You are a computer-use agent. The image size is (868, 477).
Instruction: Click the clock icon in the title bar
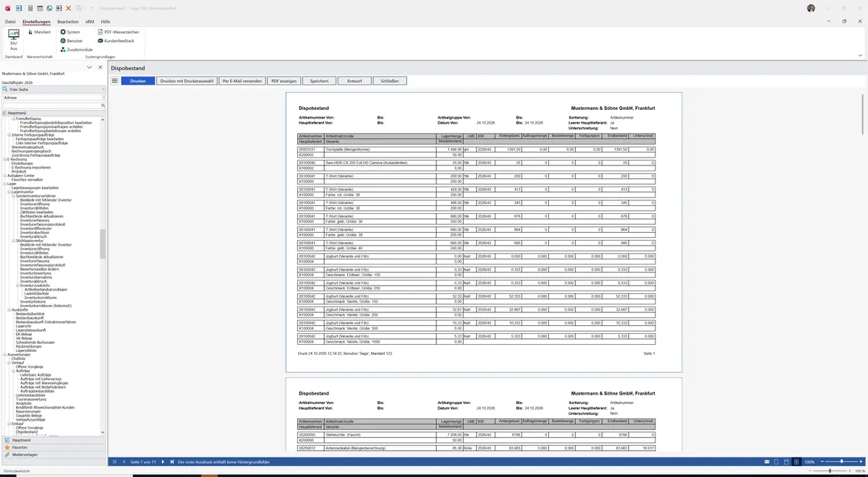(x=48, y=7)
